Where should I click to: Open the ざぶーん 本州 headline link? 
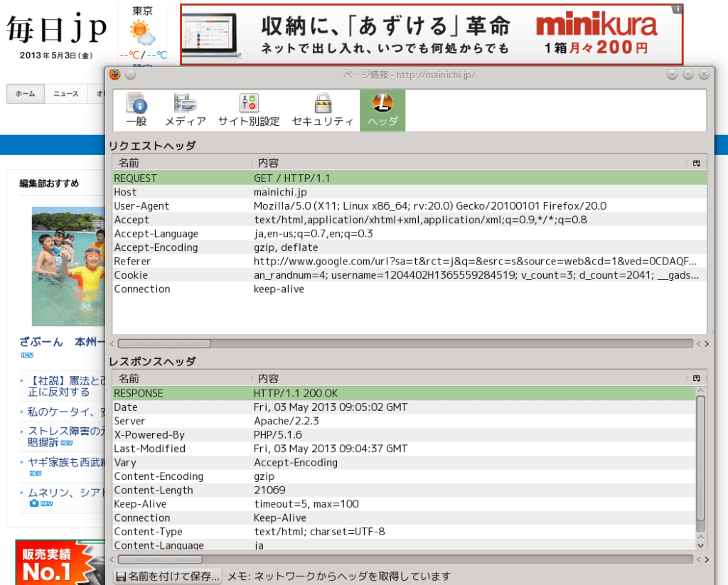pyautogui.click(x=63, y=342)
